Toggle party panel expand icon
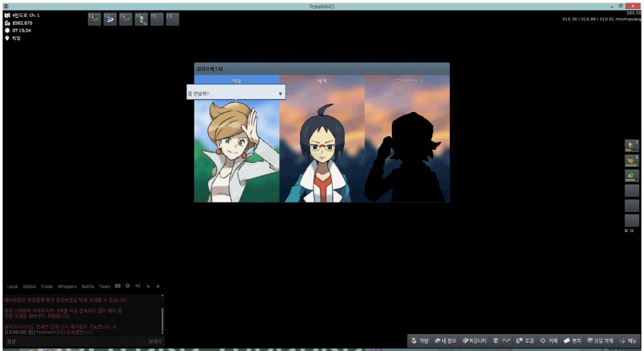The image size is (644, 351). click(633, 231)
